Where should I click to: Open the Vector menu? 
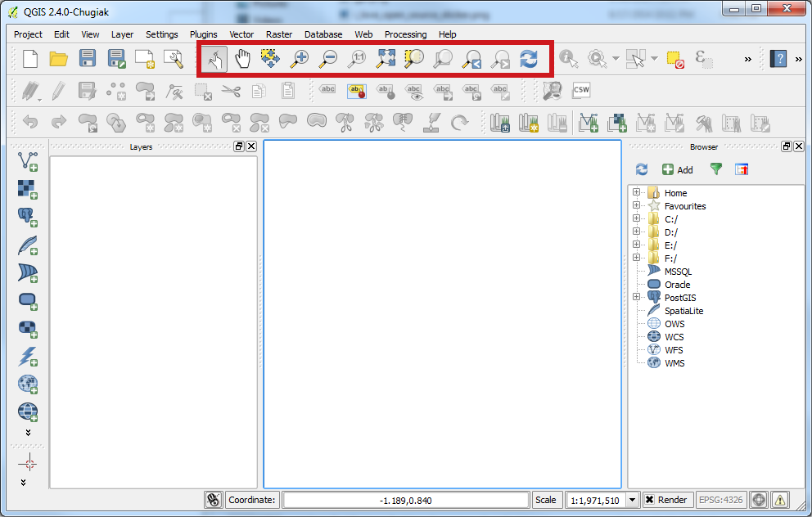(x=241, y=34)
